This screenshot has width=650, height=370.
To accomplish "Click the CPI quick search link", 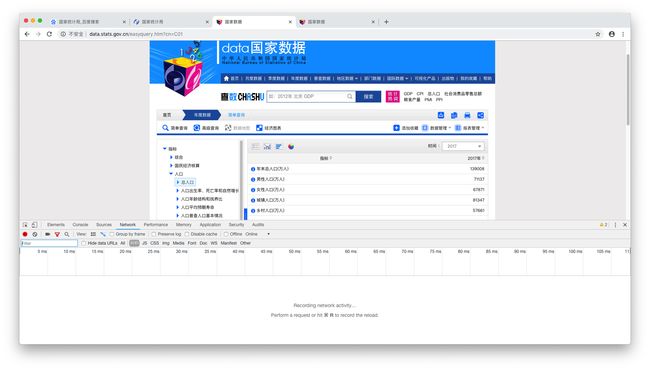I will 420,94.
